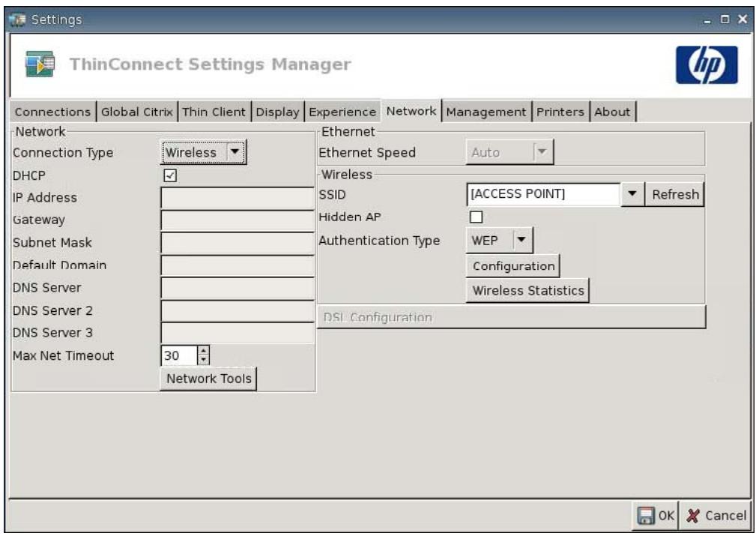The height and width of the screenshot is (536, 756).
Task: Click the SSID [ACCESS POINT] text box
Action: click(543, 194)
